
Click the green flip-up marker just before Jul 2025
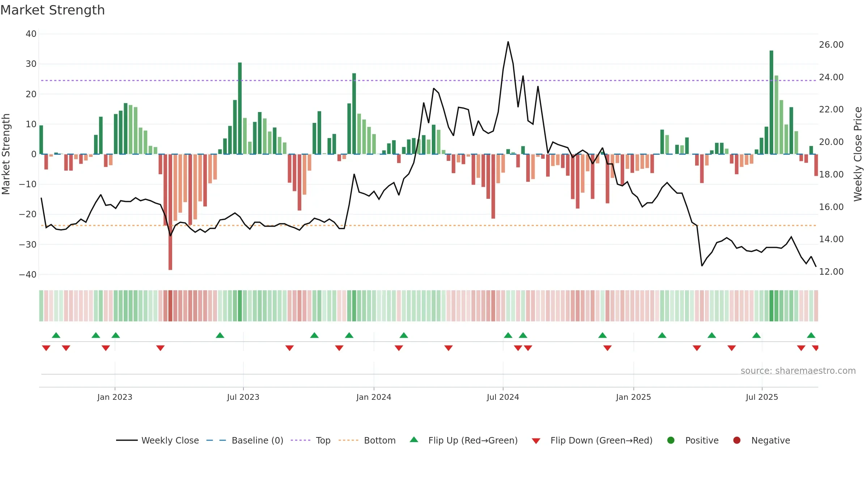click(x=757, y=335)
